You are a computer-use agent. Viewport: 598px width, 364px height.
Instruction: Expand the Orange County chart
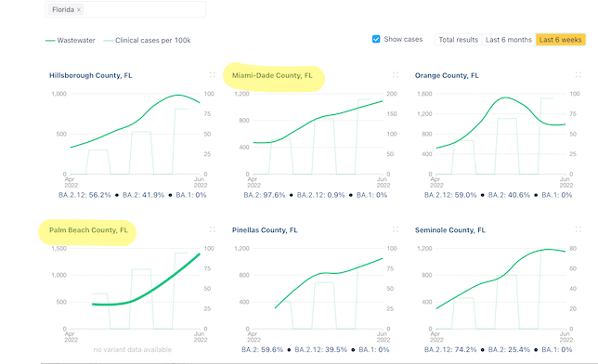(x=578, y=75)
